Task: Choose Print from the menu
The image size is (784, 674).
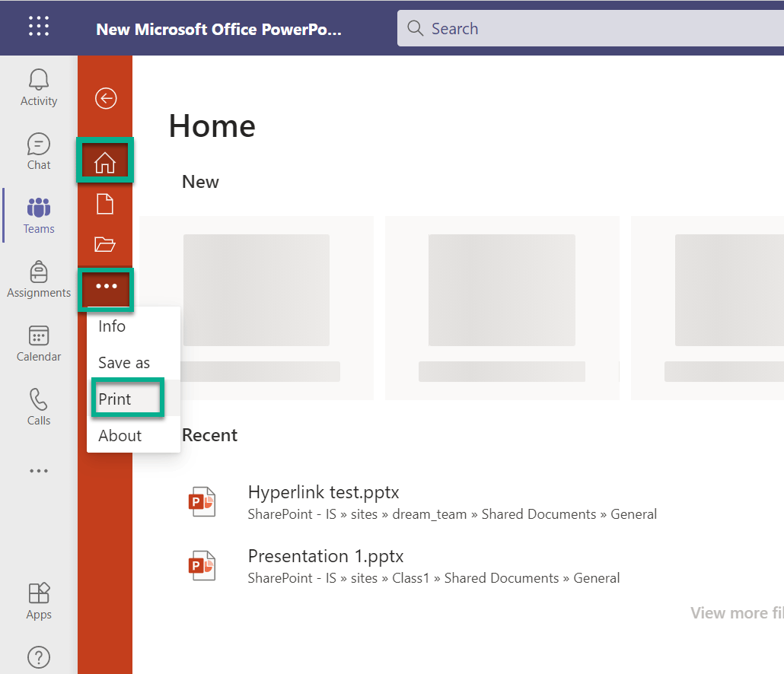Action: coord(133,399)
